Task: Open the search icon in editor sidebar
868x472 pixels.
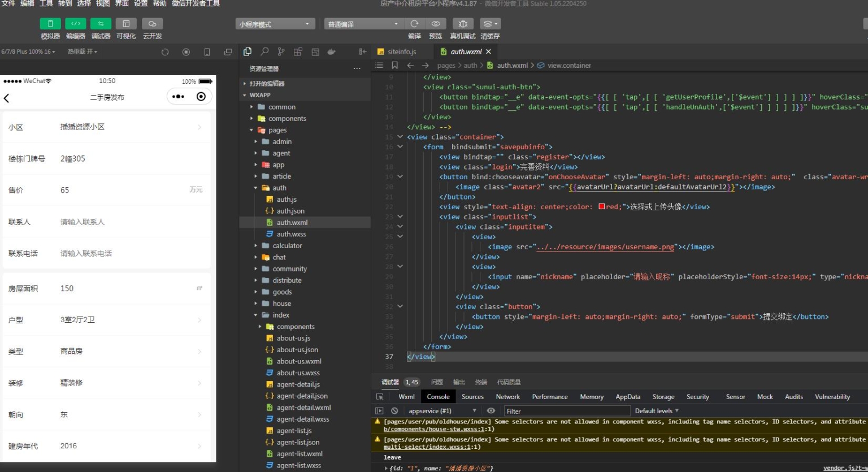Action: [264, 51]
